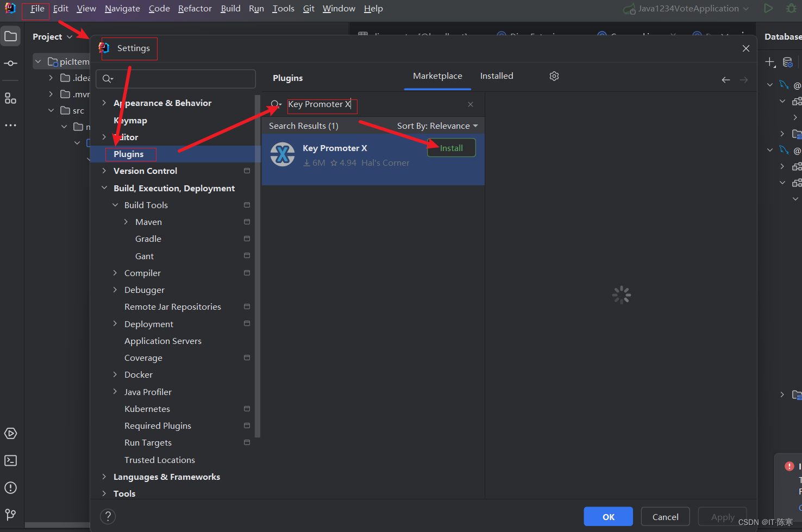Click the project-level icon beside Version Control
This screenshot has width=802, height=532.
pyautogui.click(x=247, y=171)
